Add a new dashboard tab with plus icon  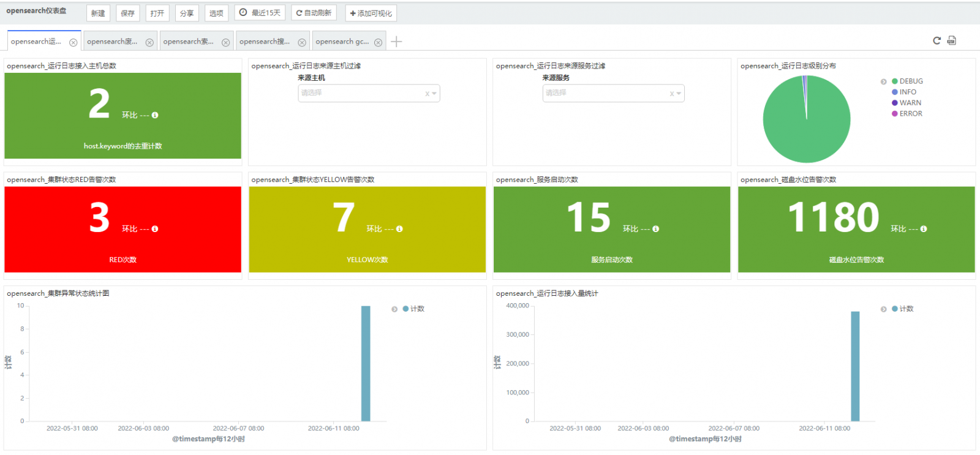click(x=396, y=42)
